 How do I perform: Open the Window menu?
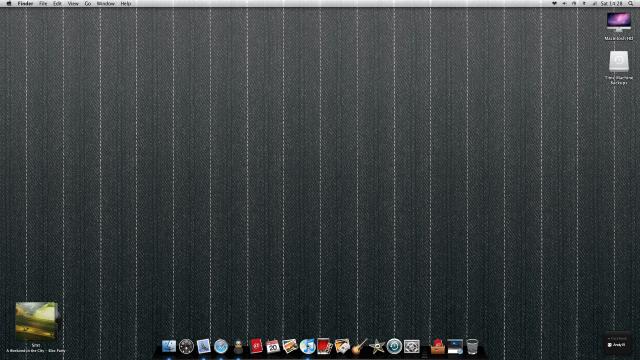point(106,3)
